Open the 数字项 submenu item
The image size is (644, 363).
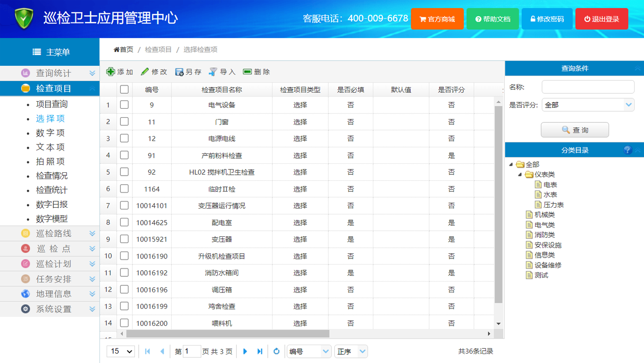(x=50, y=133)
